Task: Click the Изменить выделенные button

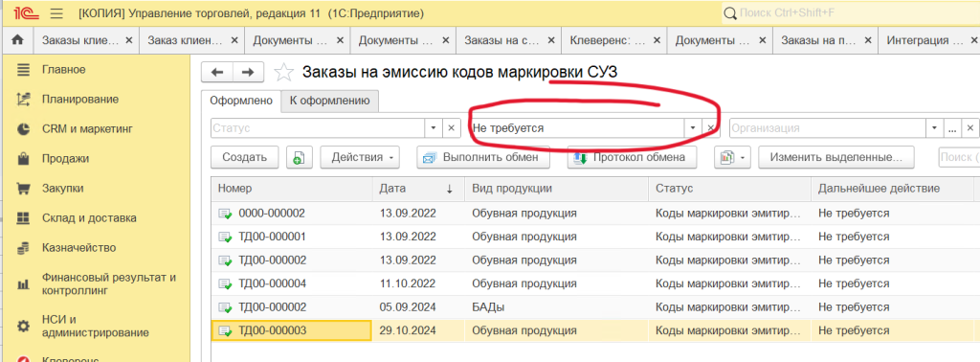Action: click(836, 158)
